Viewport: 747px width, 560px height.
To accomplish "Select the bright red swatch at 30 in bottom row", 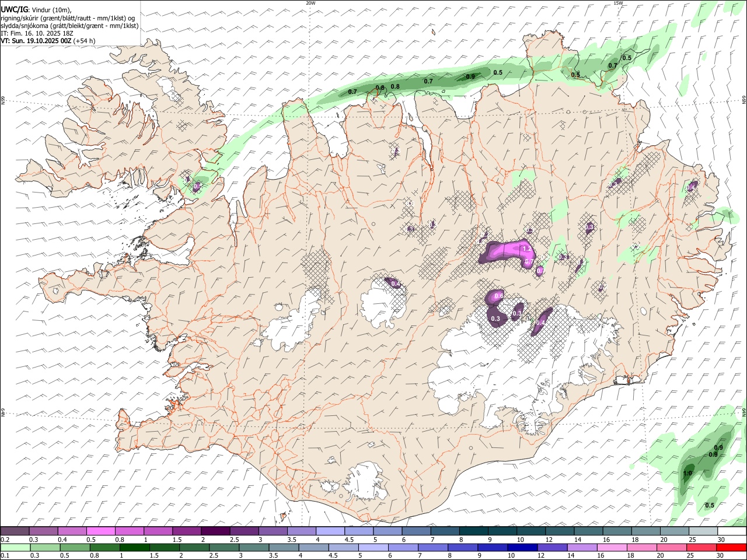I will pos(731,547).
